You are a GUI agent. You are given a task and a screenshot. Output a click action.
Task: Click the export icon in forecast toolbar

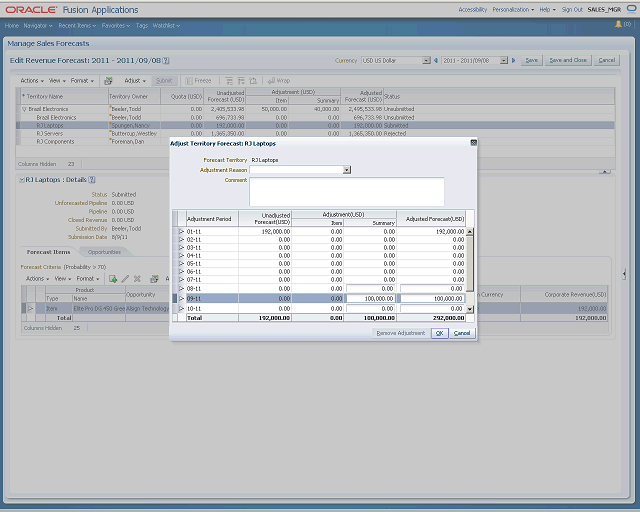[x=108, y=81]
